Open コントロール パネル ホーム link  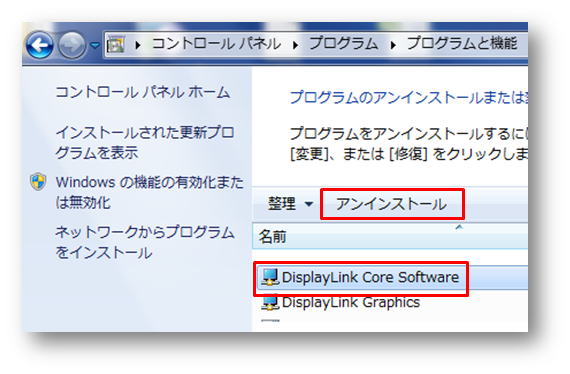(x=142, y=92)
